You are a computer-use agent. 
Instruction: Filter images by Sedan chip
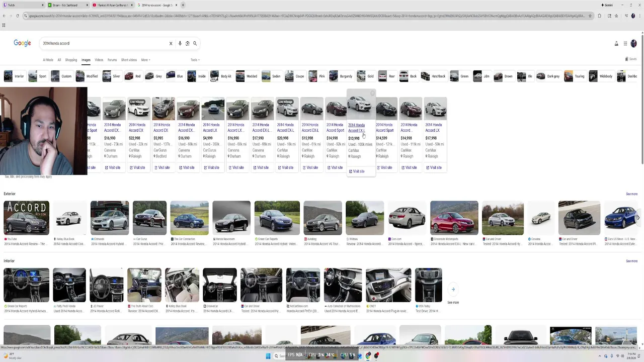click(x=271, y=76)
